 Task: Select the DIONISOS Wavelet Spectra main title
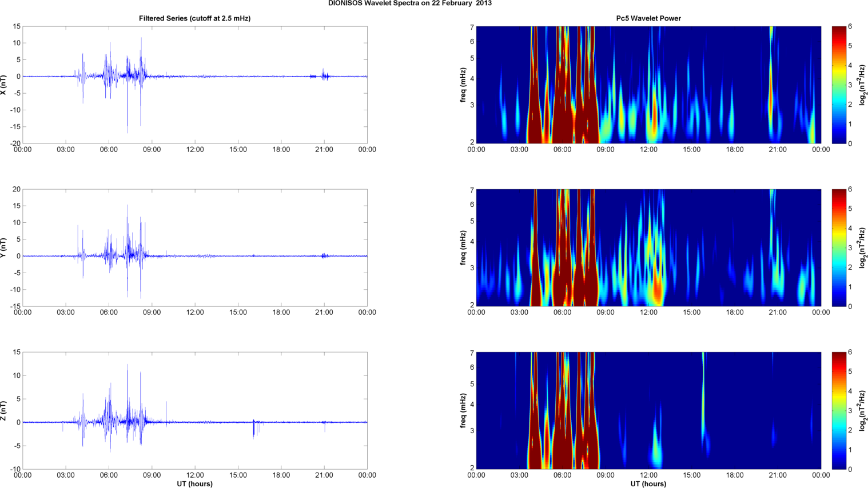click(x=409, y=3)
